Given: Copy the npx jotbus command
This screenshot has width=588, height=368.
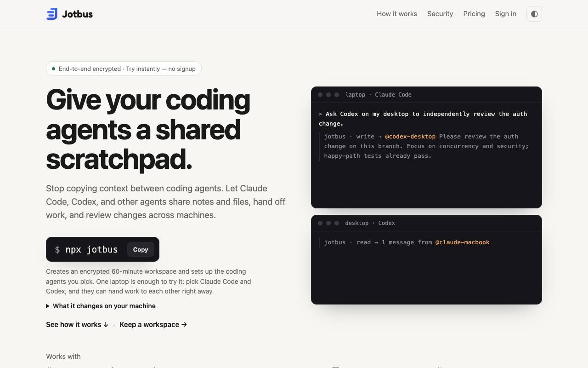Looking at the screenshot, I should pyautogui.click(x=141, y=249).
